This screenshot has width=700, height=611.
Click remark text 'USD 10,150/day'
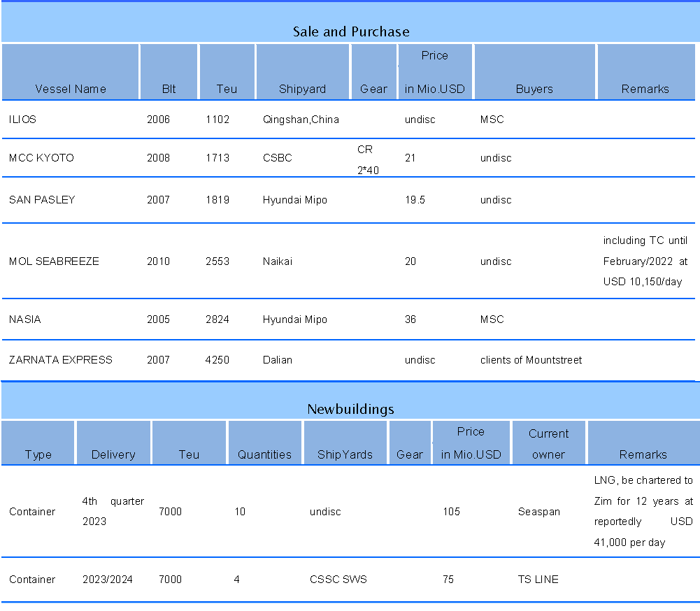[643, 282]
